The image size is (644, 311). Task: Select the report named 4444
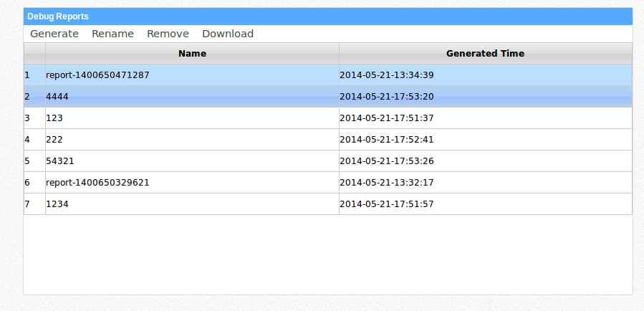[x=57, y=97]
